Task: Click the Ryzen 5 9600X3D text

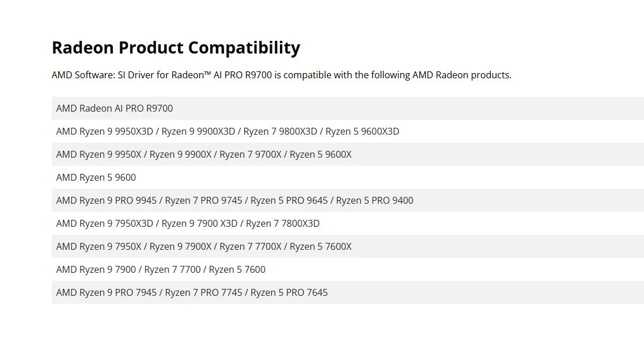Action: (x=362, y=131)
